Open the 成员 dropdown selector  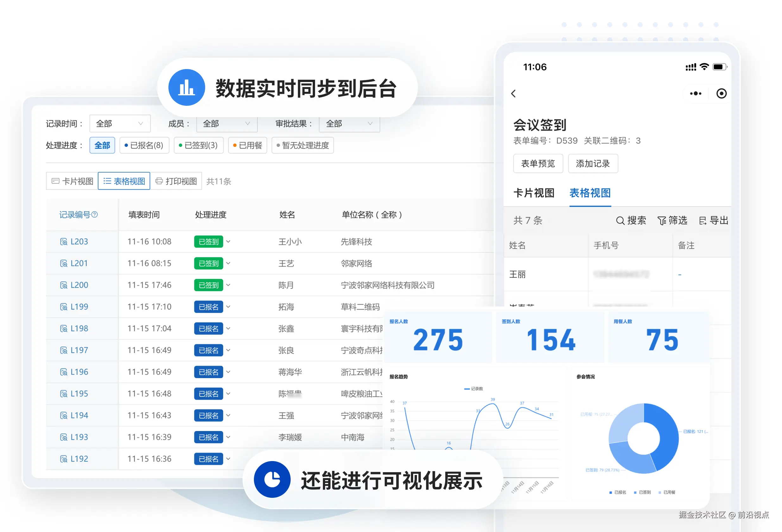226,124
